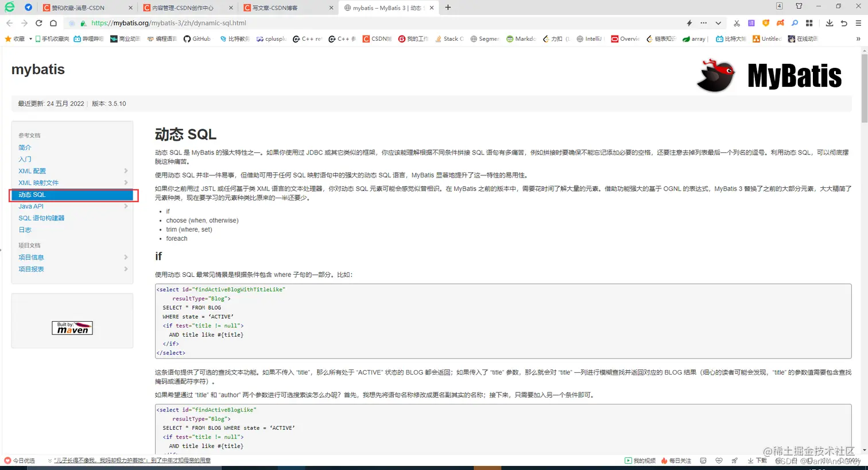
Task: Expand XML 映射文件 submenu arrow
Action: [126, 183]
